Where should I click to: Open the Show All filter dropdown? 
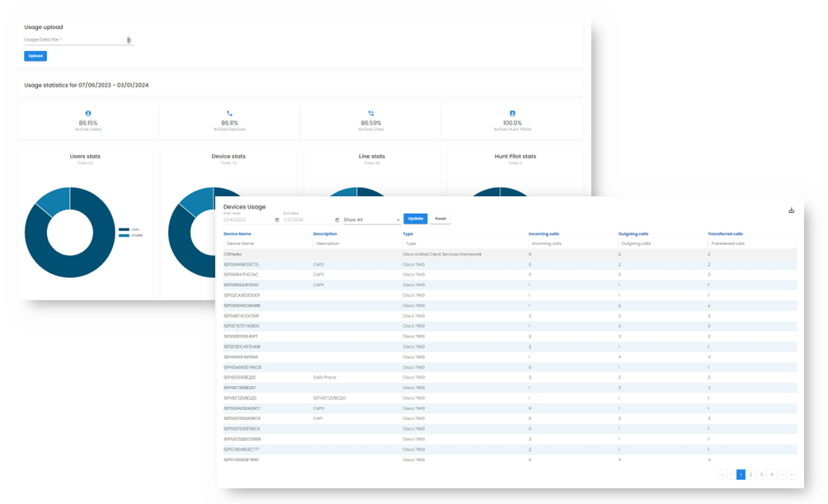pos(369,219)
